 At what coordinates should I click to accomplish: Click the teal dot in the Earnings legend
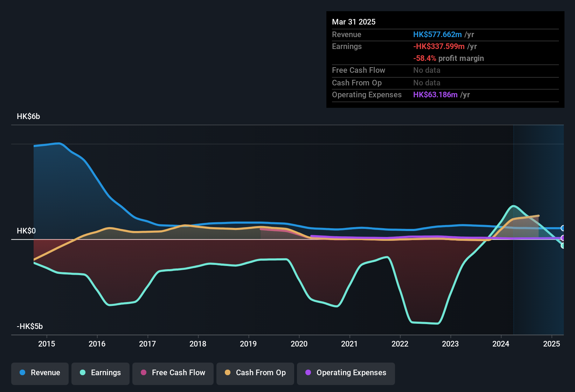pos(83,372)
